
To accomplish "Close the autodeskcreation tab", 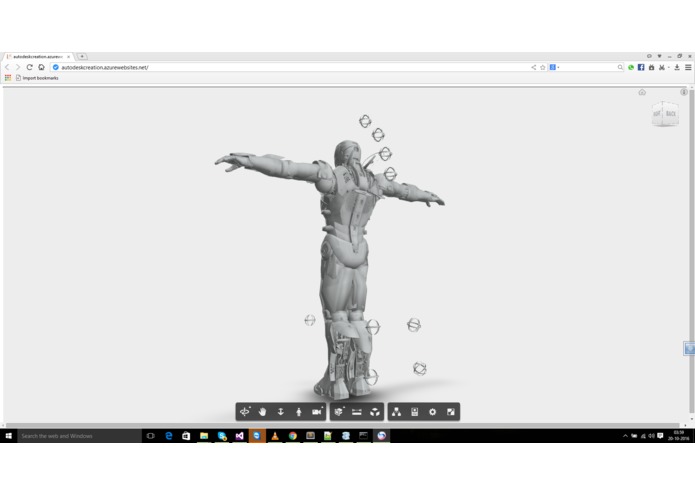I will (x=68, y=57).
